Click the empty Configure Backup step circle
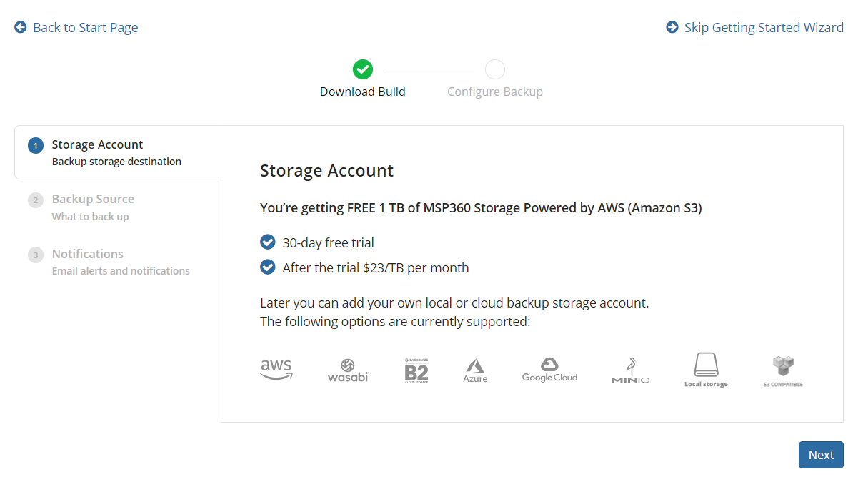Image resolution: width=868 pixels, height=487 pixels. (x=495, y=69)
